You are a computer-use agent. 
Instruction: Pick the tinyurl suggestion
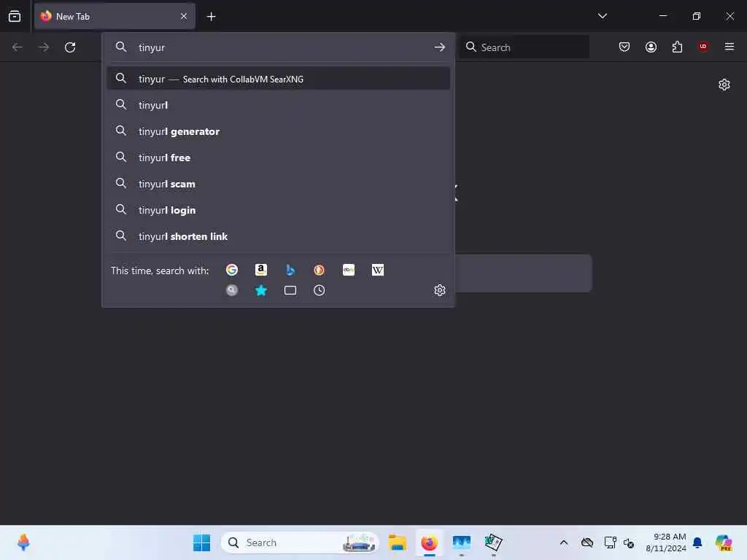point(279,105)
